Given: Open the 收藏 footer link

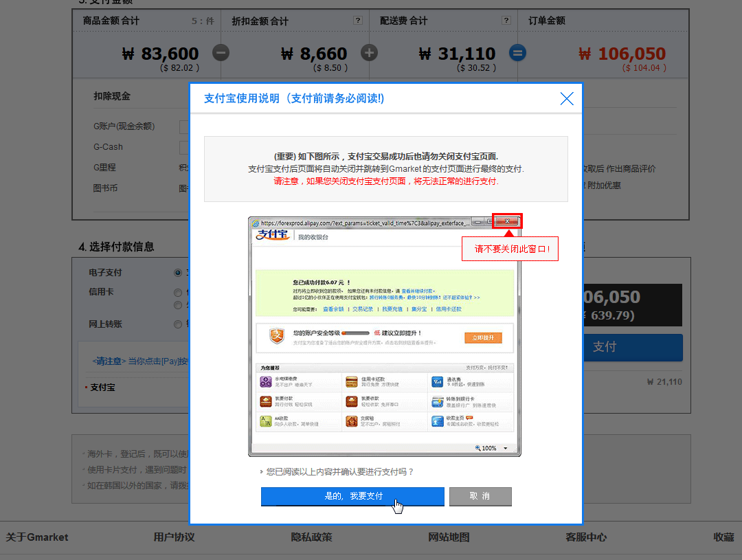Looking at the screenshot, I should (723, 537).
